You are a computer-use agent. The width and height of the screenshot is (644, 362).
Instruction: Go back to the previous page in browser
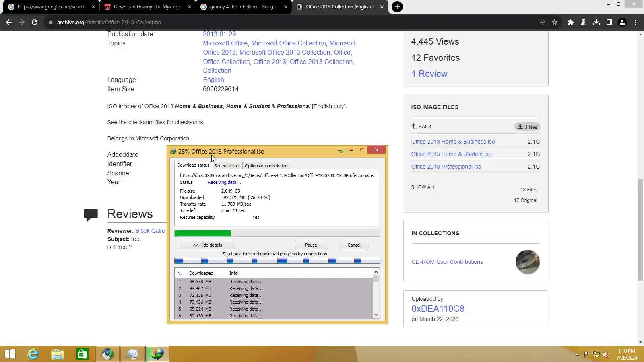tap(9, 22)
